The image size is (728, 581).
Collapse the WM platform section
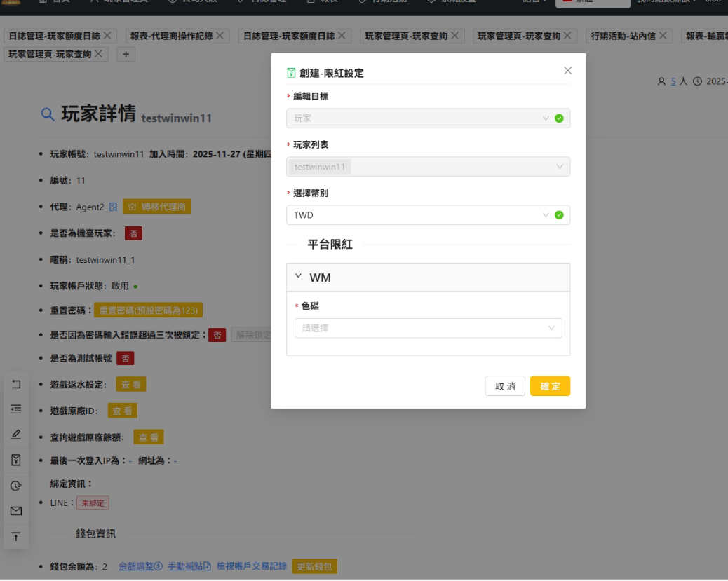(299, 277)
